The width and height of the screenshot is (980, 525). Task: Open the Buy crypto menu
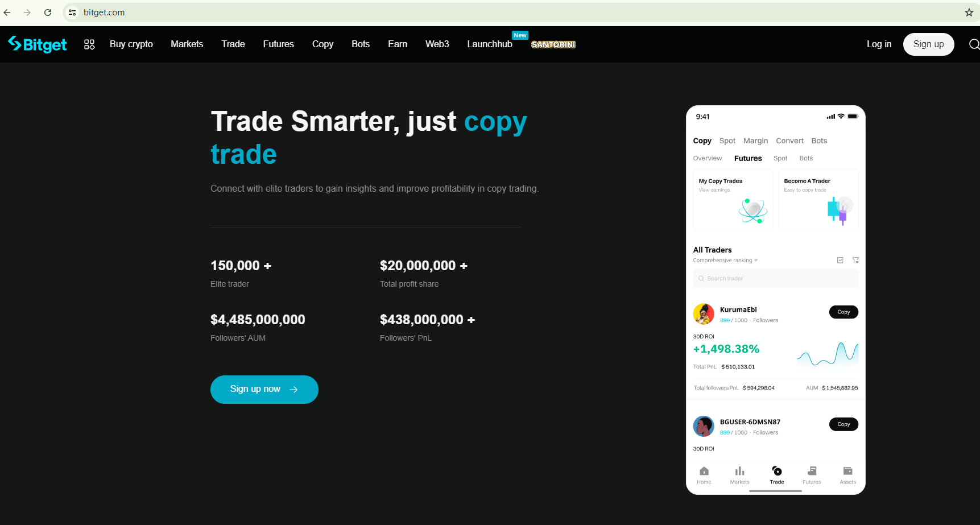coord(131,44)
